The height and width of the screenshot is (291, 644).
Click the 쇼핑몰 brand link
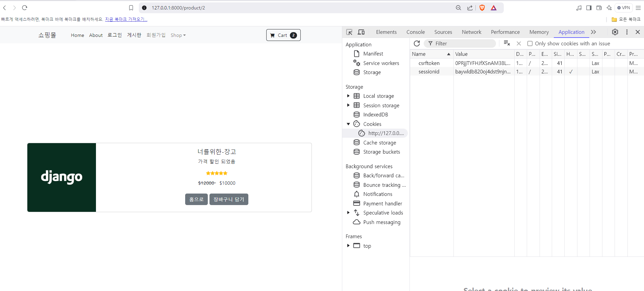pos(47,35)
